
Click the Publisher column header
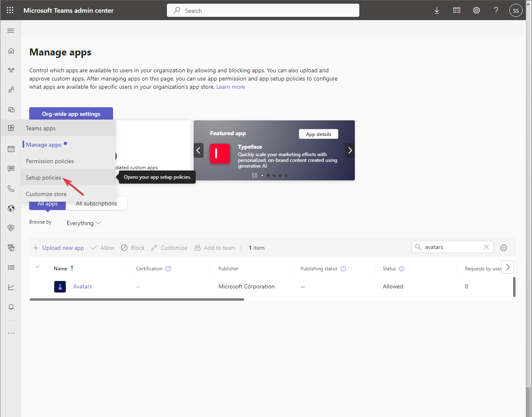click(228, 269)
